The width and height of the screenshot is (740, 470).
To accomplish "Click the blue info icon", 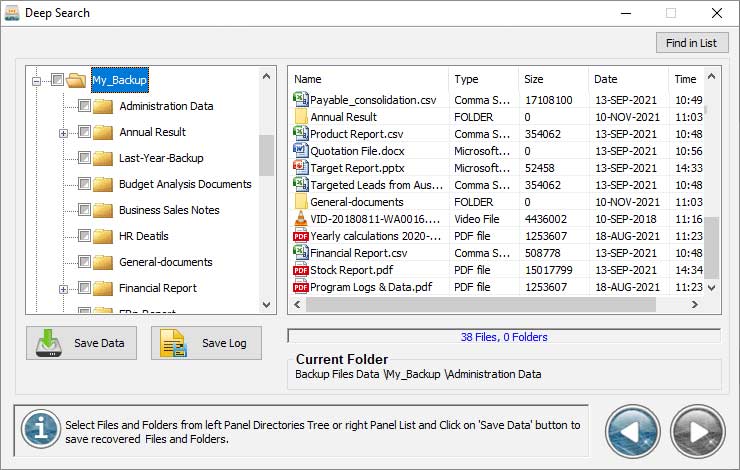I will pyautogui.click(x=41, y=431).
